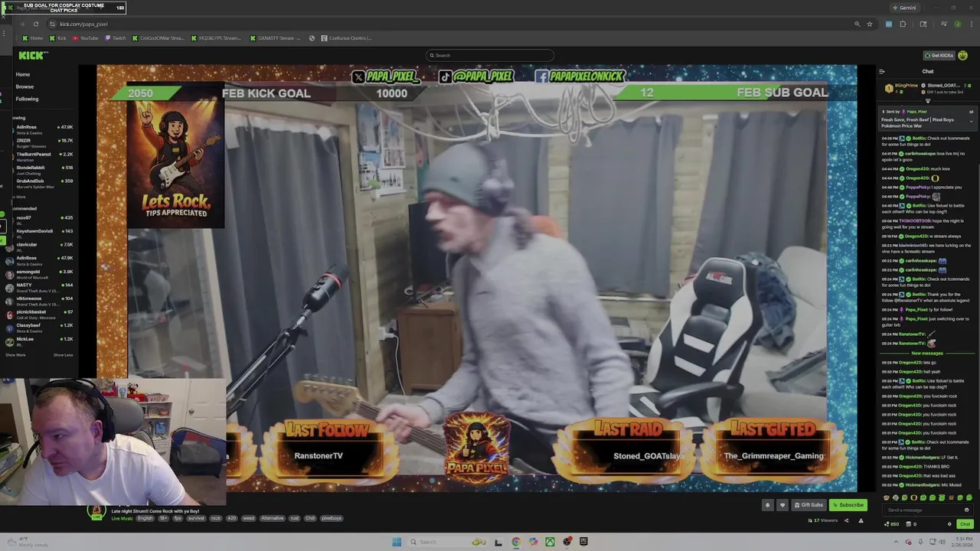Click the first emote in quick emote row
Image resolution: width=980 pixels, height=551 pixels.
[x=887, y=497]
